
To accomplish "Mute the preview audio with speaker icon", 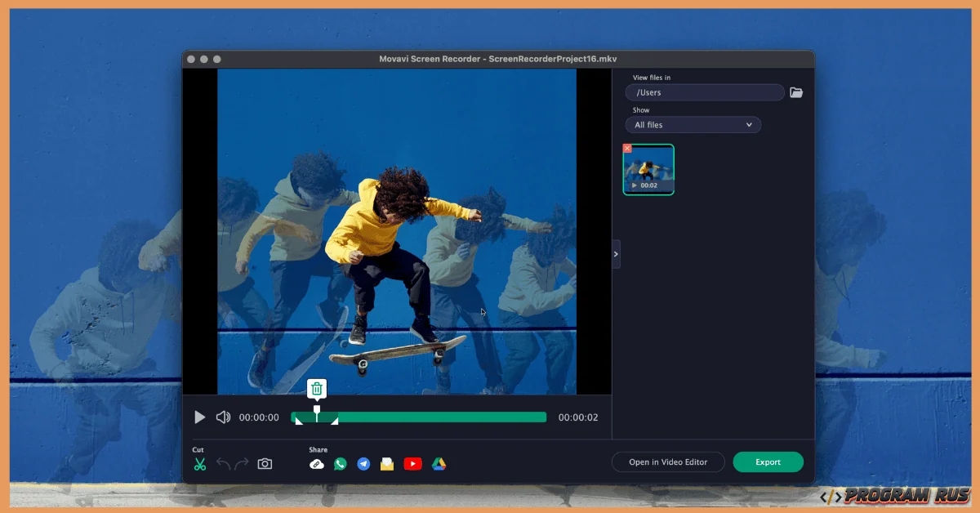I will point(222,417).
